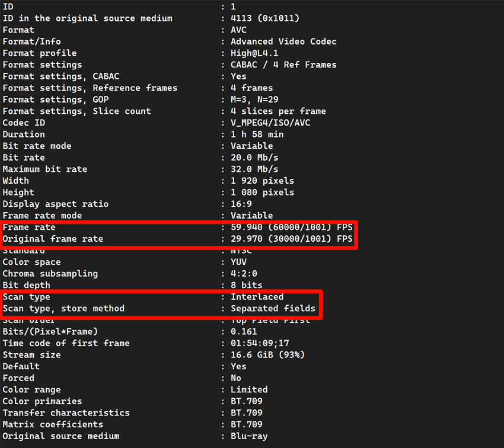Click the 'Blu-ray' source medium value
Screen dimensions: 504x448
pos(249,436)
